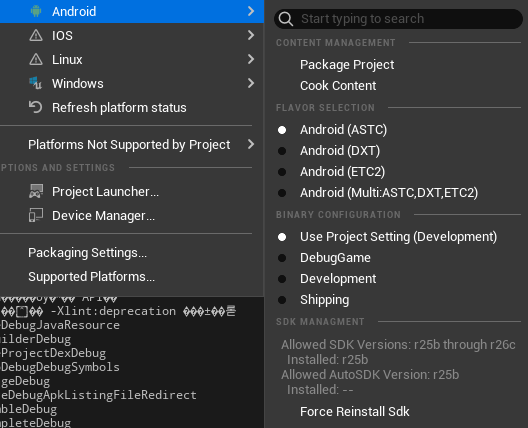Click Package Project
Screen dimensions: 528x428
(347, 65)
